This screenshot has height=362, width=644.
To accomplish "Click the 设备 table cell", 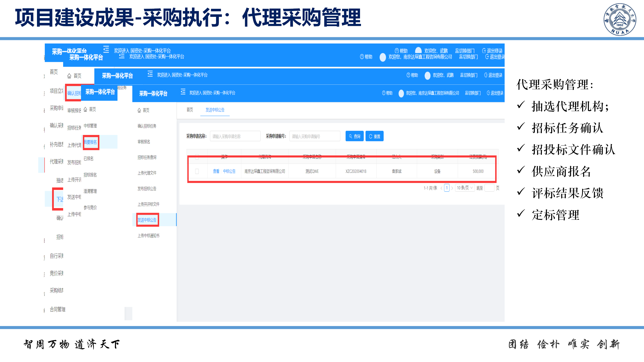I will tap(437, 171).
